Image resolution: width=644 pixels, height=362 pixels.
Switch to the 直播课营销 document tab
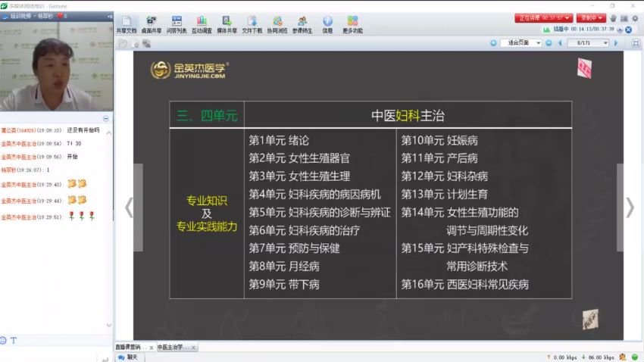pos(130,347)
